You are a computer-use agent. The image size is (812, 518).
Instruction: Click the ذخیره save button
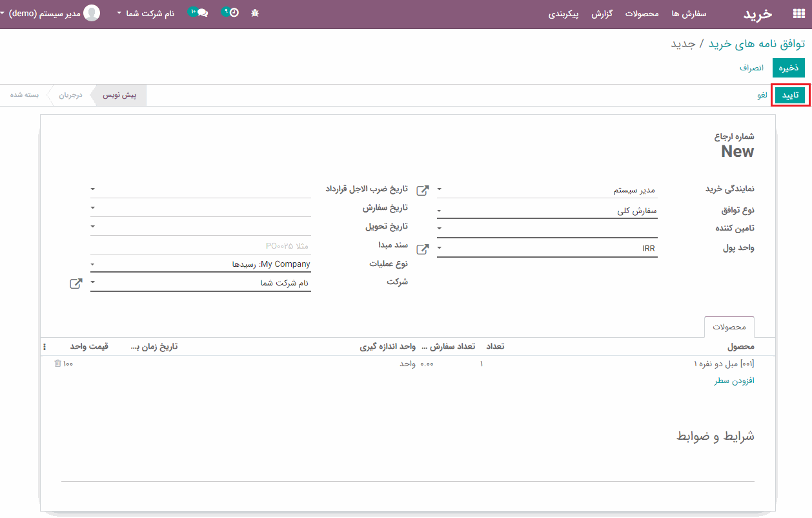point(789,68)
